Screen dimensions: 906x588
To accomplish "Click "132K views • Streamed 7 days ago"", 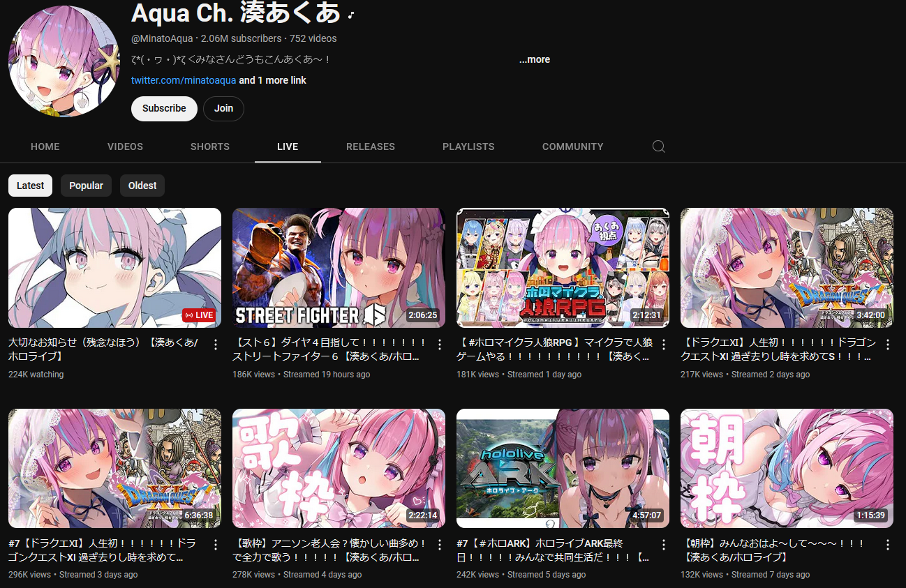I will click(x=745, y=575).
